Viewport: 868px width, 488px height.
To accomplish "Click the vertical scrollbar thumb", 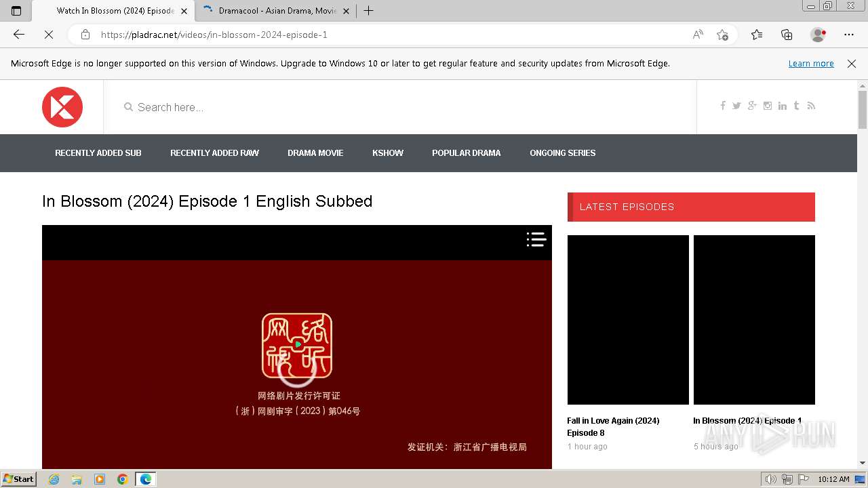I will (863, 109).
